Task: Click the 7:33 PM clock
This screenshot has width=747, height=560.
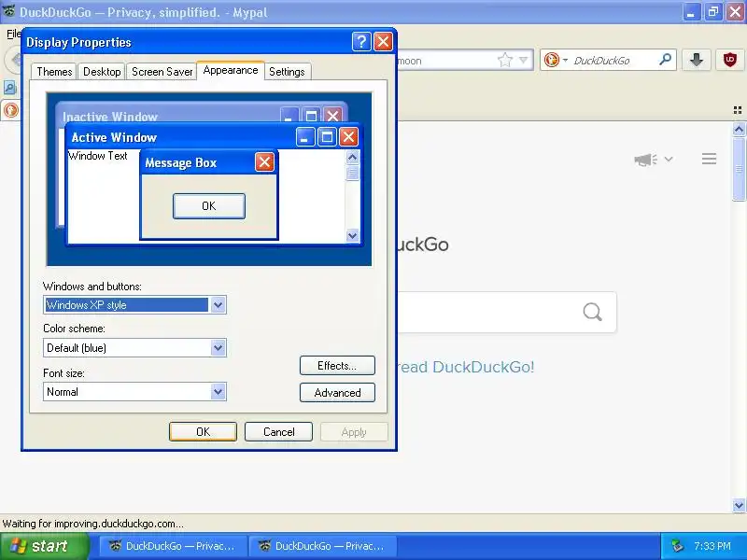Action: pyautogui.click(x=712, y=546)
